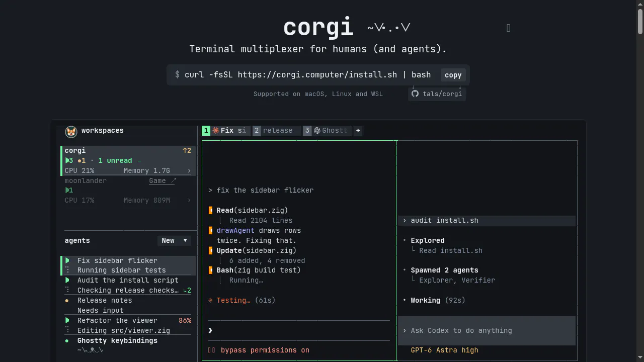Click the play icon beside Audit the install script
This screenshot has width=644, height=362.
pos(67,280)
